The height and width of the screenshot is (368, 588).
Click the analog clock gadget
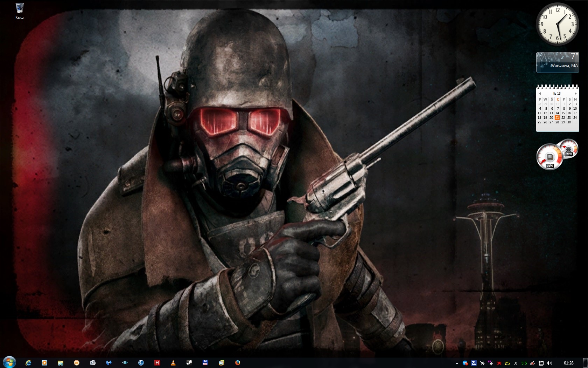point(558,23)
